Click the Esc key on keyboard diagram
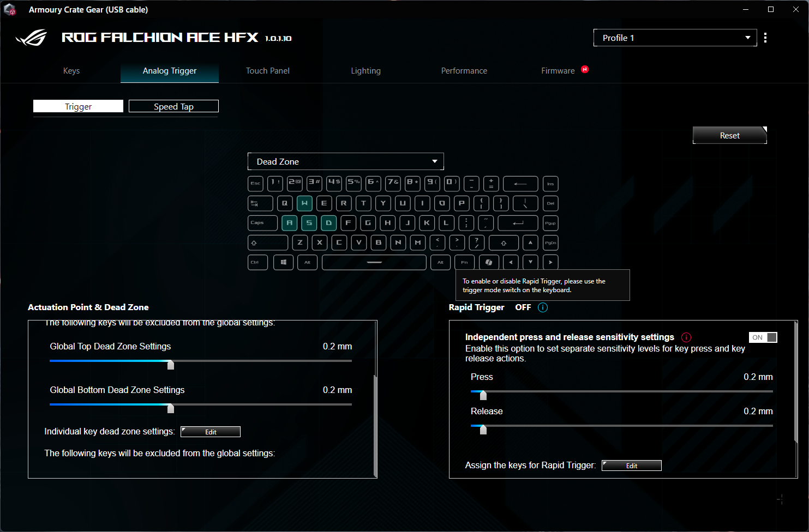The height and width of the screenshot is (532, 809). pyautogui.click(x=255, y=184)
